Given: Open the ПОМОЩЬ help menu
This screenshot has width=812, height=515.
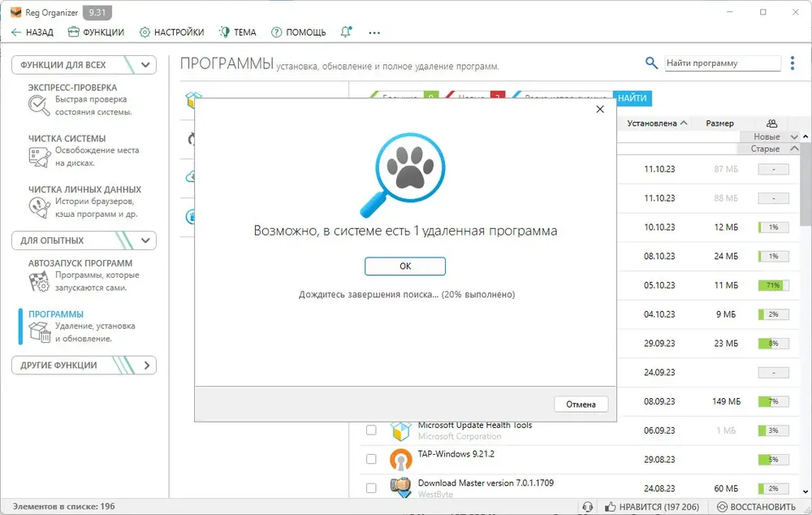Looking at the screenshot, I should coord(299,32).
